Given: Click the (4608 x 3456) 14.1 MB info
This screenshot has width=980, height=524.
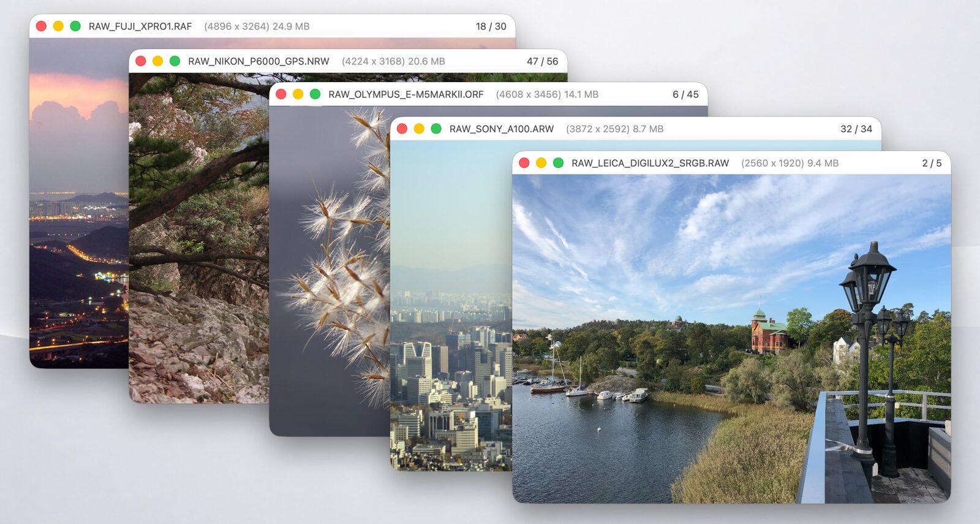Looking at the screenshot, I should (547, 94).
